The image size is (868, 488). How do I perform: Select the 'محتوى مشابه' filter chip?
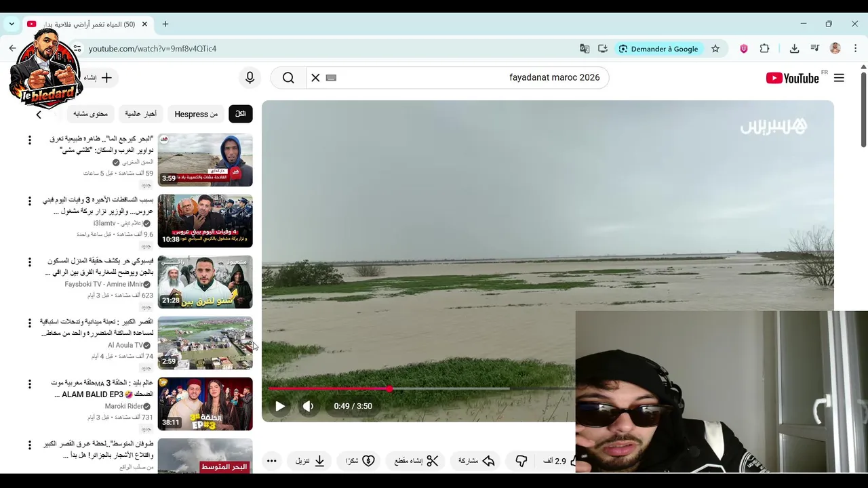90,114
